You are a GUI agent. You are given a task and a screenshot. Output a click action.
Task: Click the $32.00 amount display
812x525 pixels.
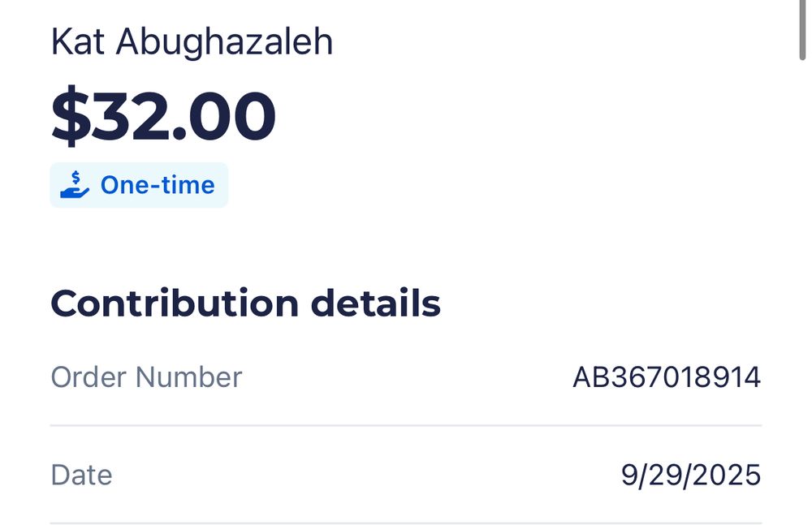[x=163, y=114]
